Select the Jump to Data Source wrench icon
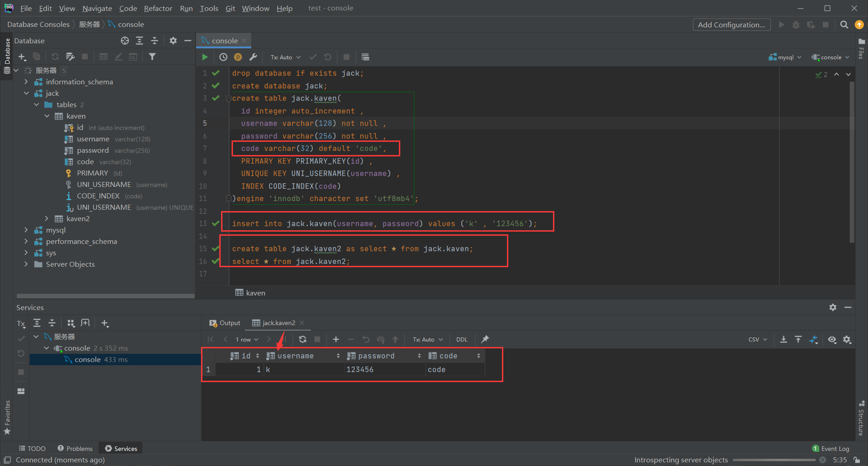Viewport: 868px width, 466px height. 253,57
